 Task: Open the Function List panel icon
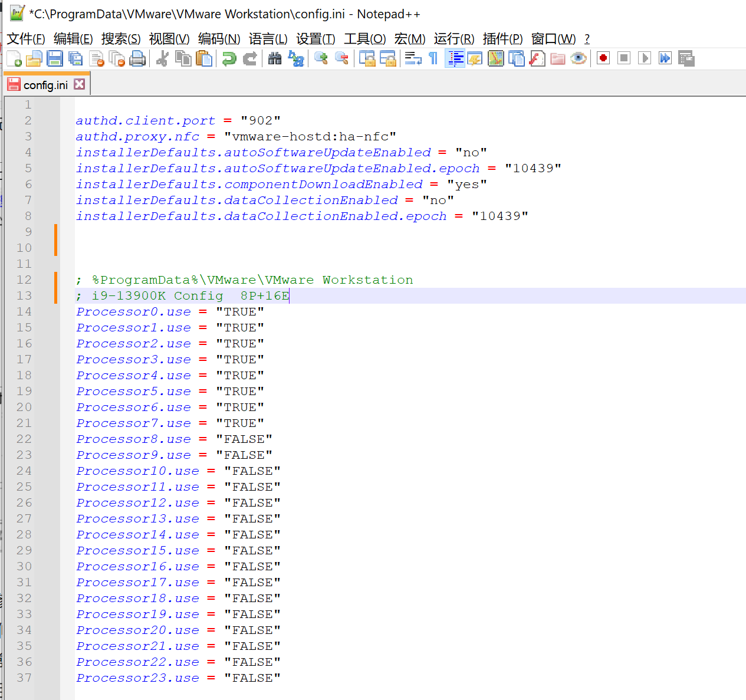pyautogui.click(x=537, y=58)
